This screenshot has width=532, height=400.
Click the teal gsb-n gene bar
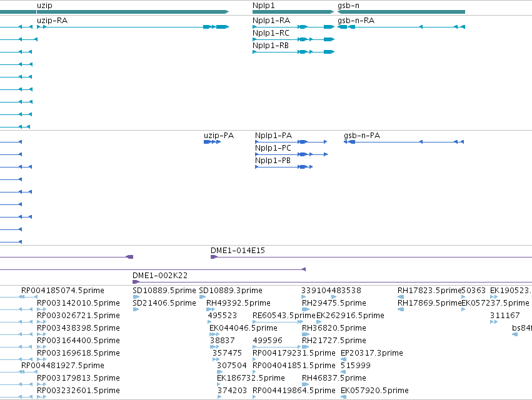[x=401, y=12]
